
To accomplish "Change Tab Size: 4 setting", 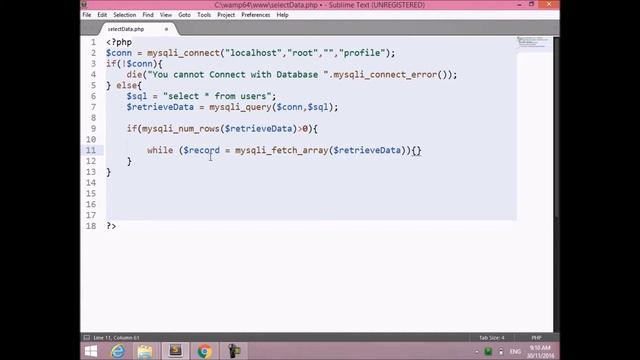I will point(492,338).
